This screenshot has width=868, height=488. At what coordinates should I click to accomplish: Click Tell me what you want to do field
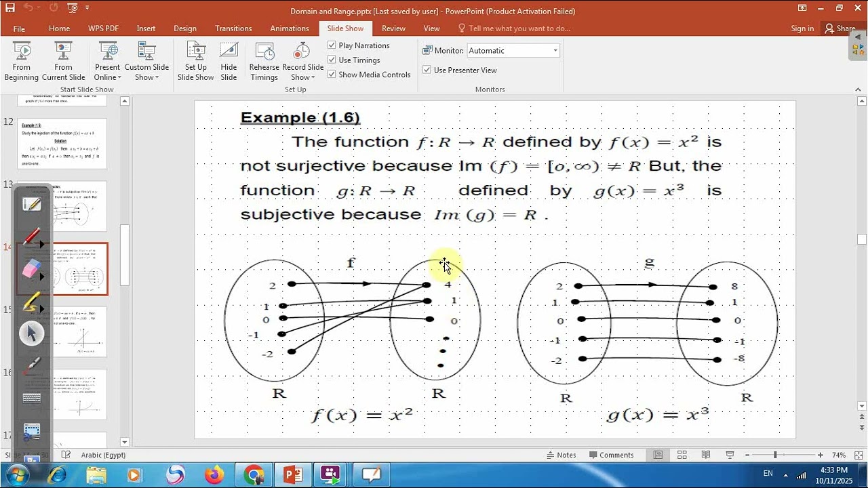click(x=519, y=28)
